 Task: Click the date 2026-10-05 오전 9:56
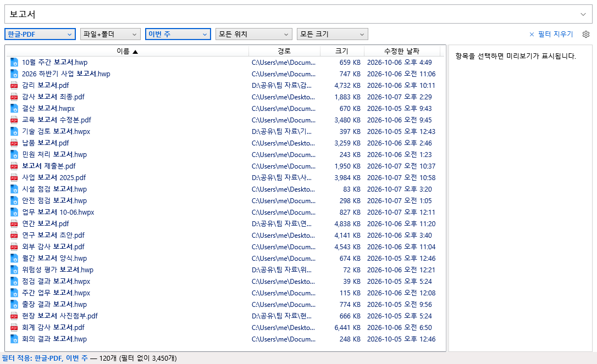coord(400,305)
